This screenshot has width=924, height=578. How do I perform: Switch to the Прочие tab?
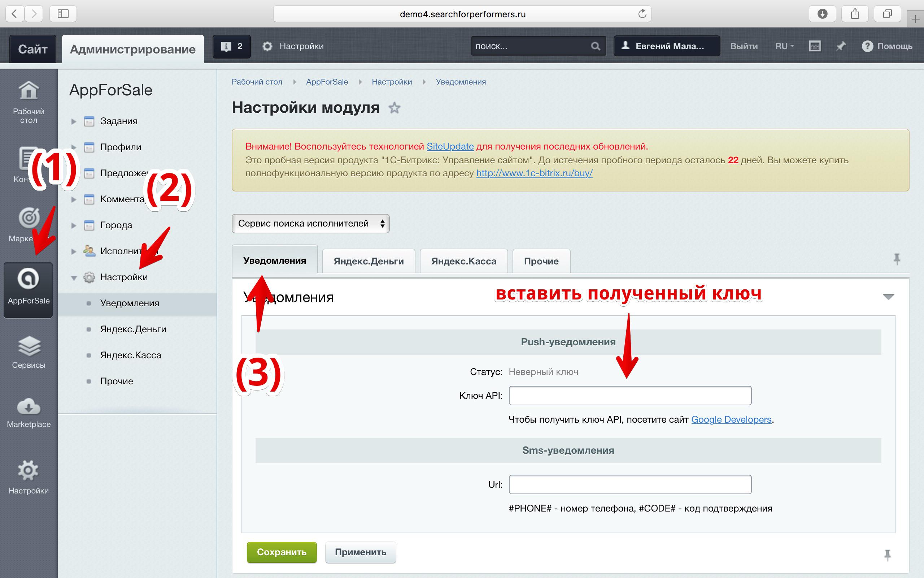pyautogui.click(x=541, y=261)
